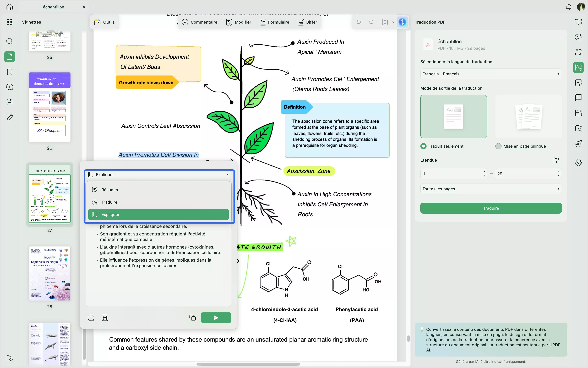The height and width of the screenshot is (368, 588).
Task: Choose Résumer from the AI menu
Action: point(110,190)
